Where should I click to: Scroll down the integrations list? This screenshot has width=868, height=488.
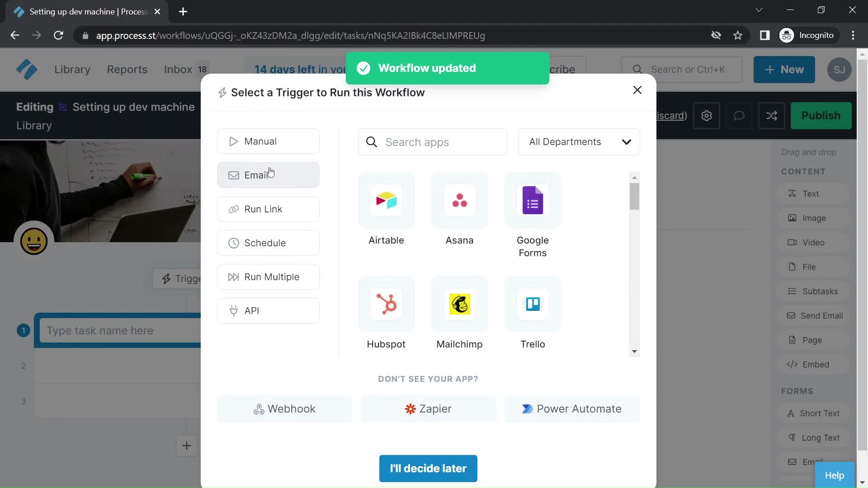(634, 351)
